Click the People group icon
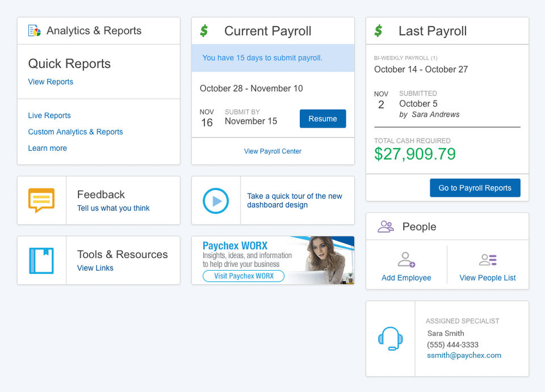 coord(385,227)
